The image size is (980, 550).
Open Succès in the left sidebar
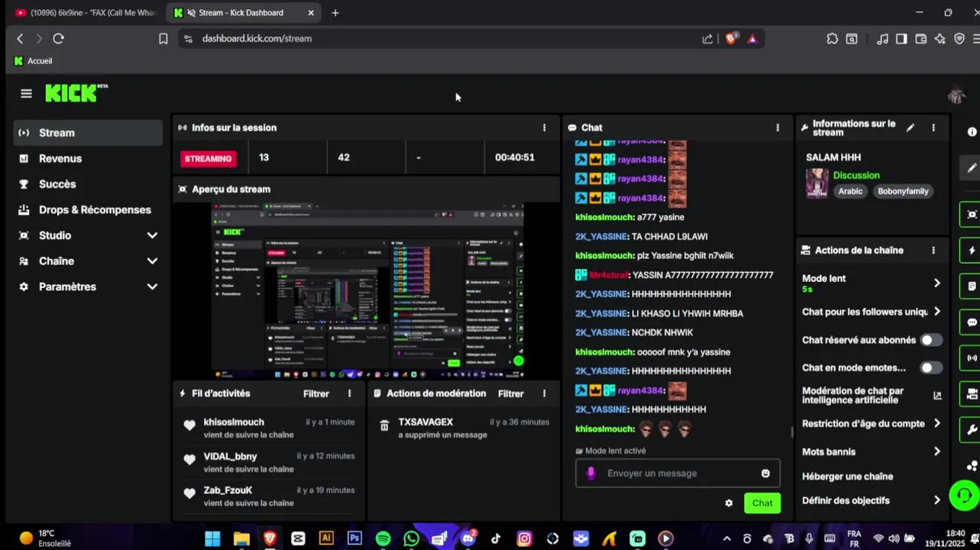(x=88, y=184)
